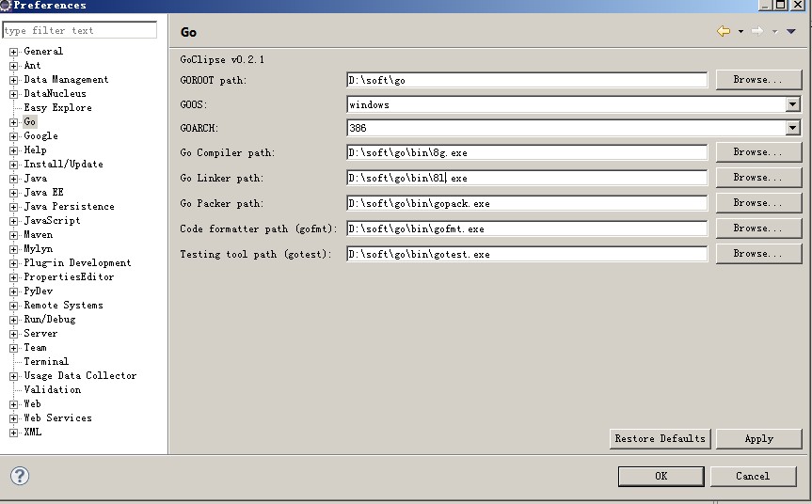Open the preferences view menu triangle

(790, 32)
